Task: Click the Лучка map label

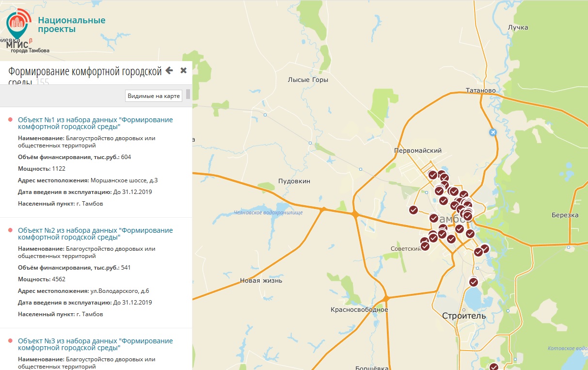Action: (518, 28)
